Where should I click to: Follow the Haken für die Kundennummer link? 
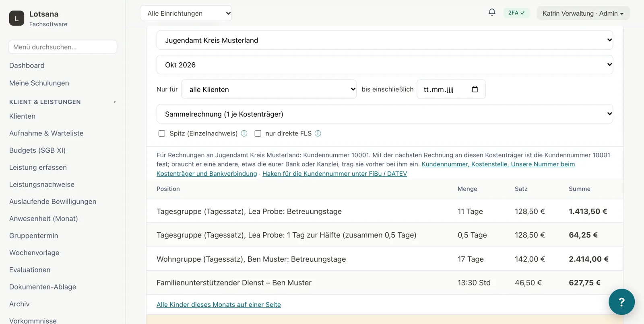pos(334,174)
